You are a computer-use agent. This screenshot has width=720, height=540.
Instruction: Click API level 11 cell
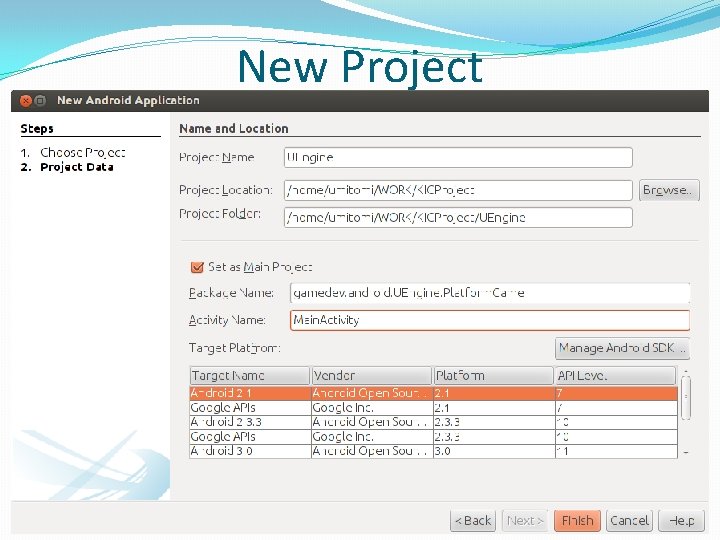tap(617, 451)
